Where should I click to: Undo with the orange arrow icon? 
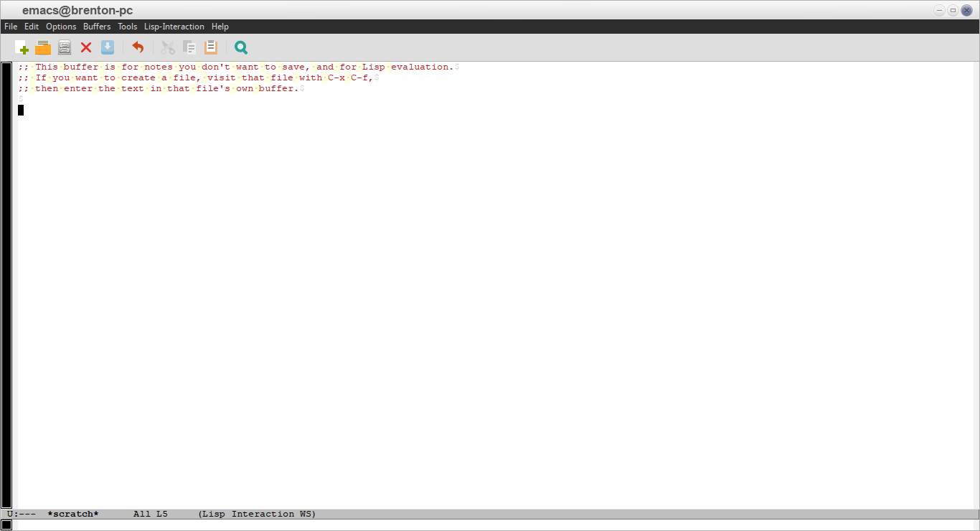point(138,48)
